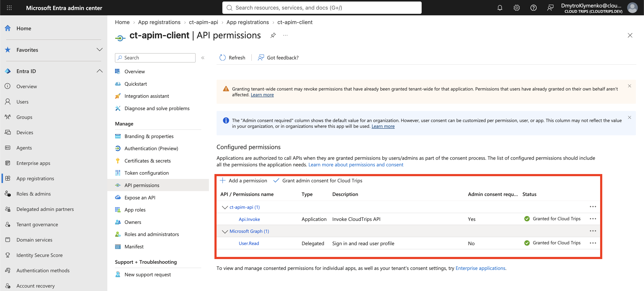Click Grant admin consent for Cloud Trips
This screenshot has width=644, height=291.
318,180
